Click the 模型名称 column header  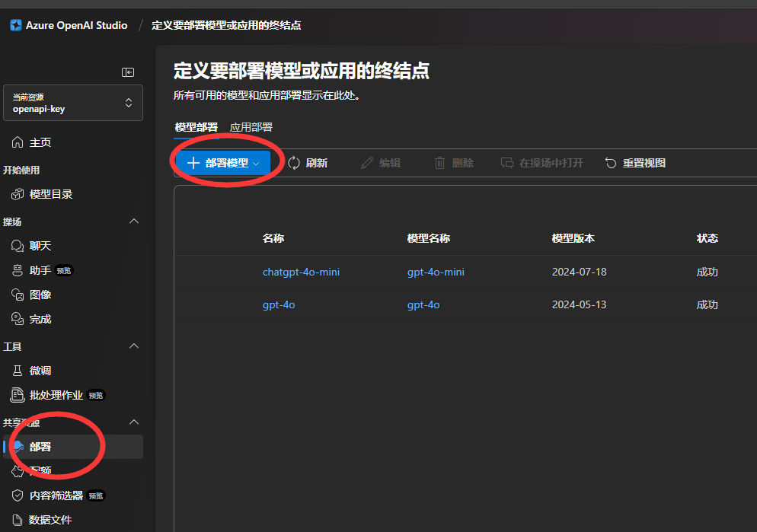tap(429, 238)
